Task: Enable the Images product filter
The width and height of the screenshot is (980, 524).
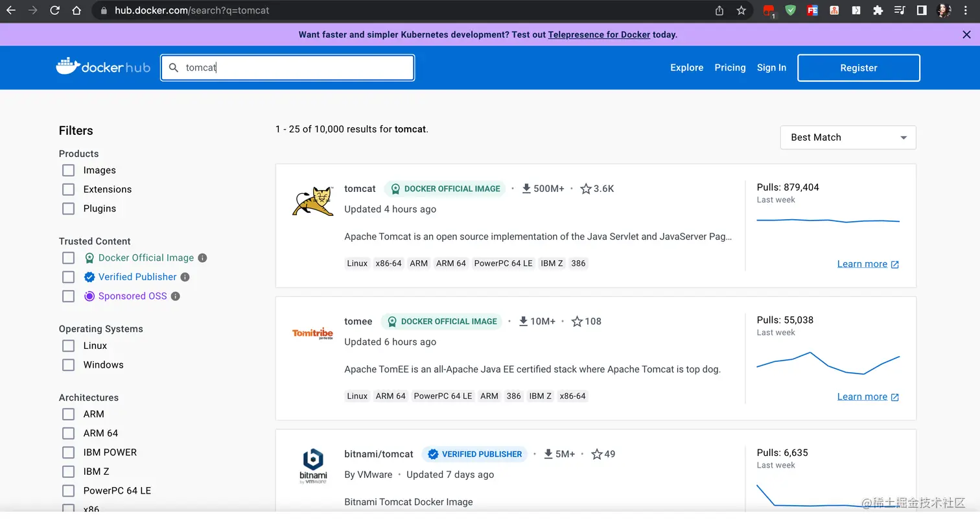Action: pos(68,171)
